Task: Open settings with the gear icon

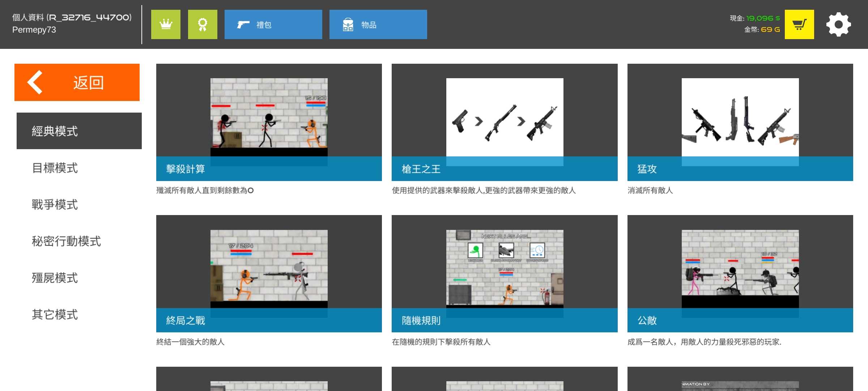Action: point(838,24)
